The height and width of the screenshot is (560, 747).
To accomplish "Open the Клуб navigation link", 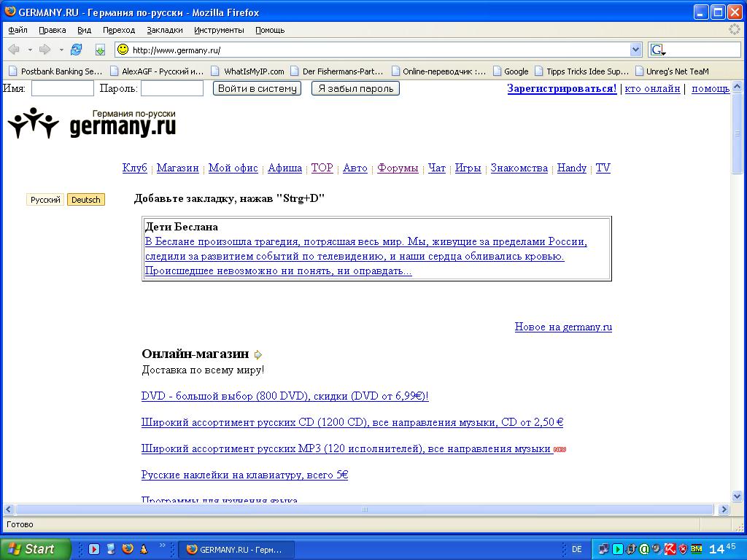I will (x=135, y=168).
